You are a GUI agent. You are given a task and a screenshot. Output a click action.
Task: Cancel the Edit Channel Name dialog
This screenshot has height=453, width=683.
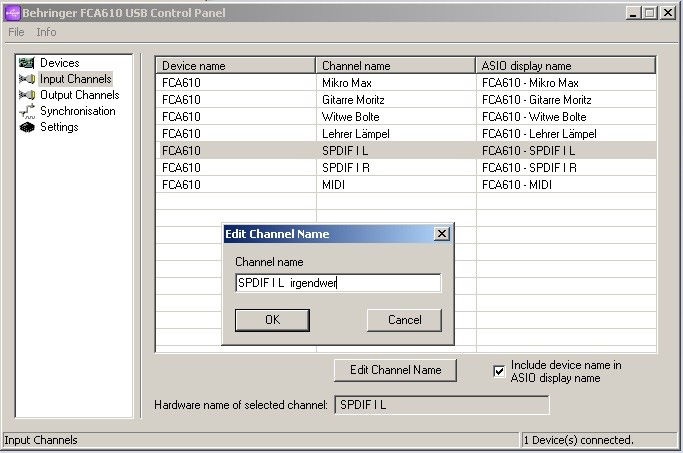[x=404, y=320]
